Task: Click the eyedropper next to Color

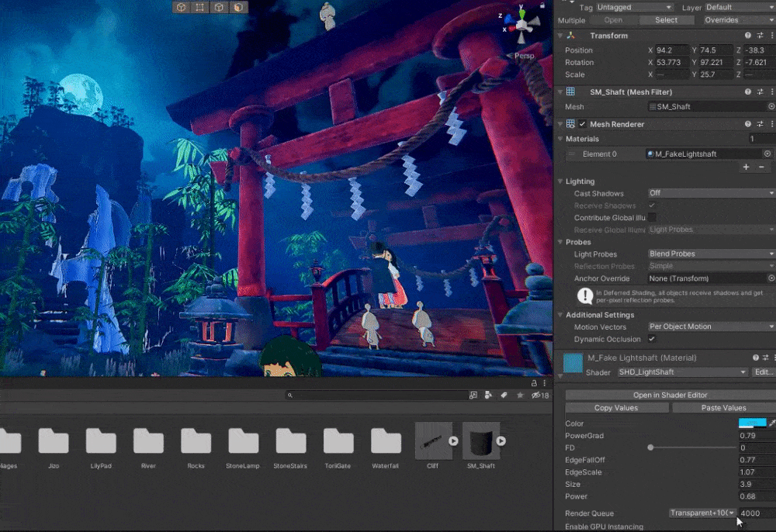Action: 771,423
